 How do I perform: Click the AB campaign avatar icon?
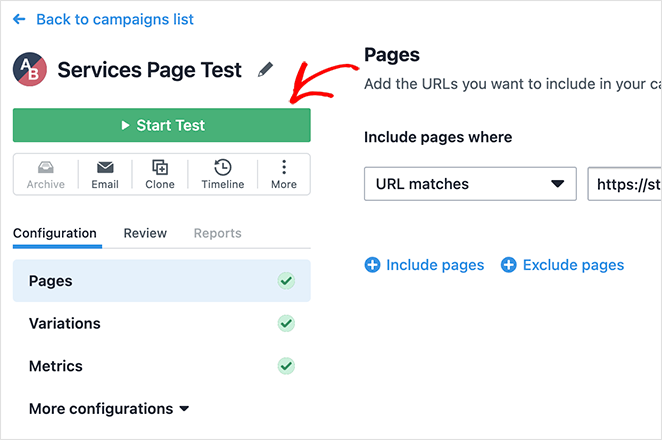pyautogui.click(x=29, y=70)
